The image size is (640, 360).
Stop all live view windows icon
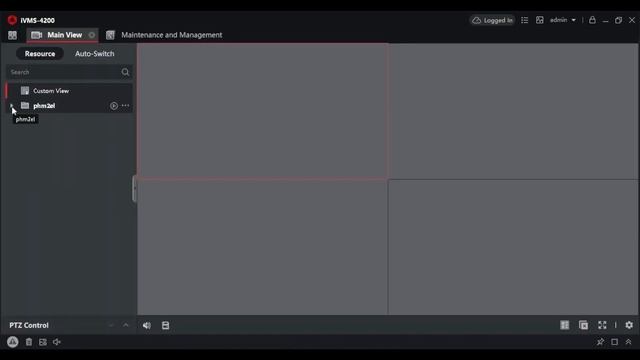[583, 325]
